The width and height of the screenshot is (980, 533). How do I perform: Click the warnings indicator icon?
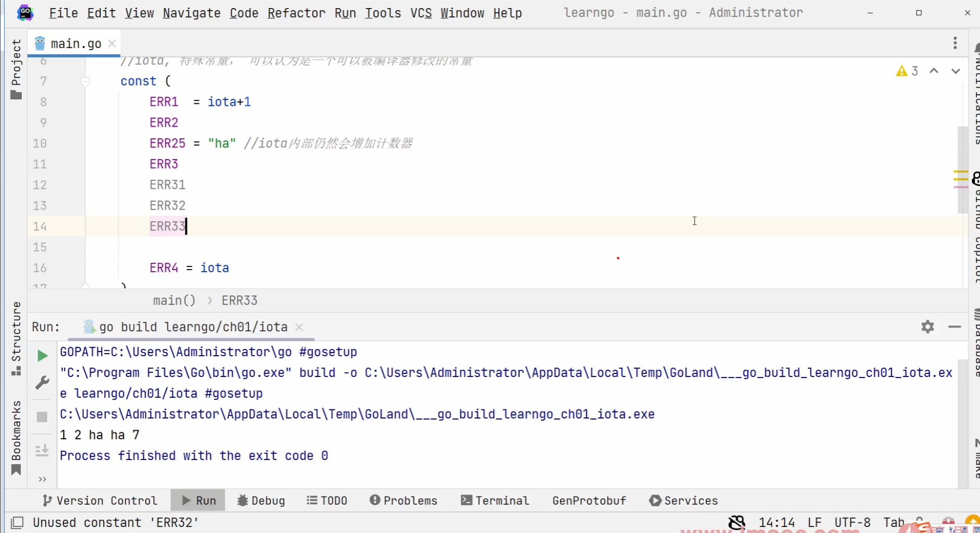pos(902,71)
